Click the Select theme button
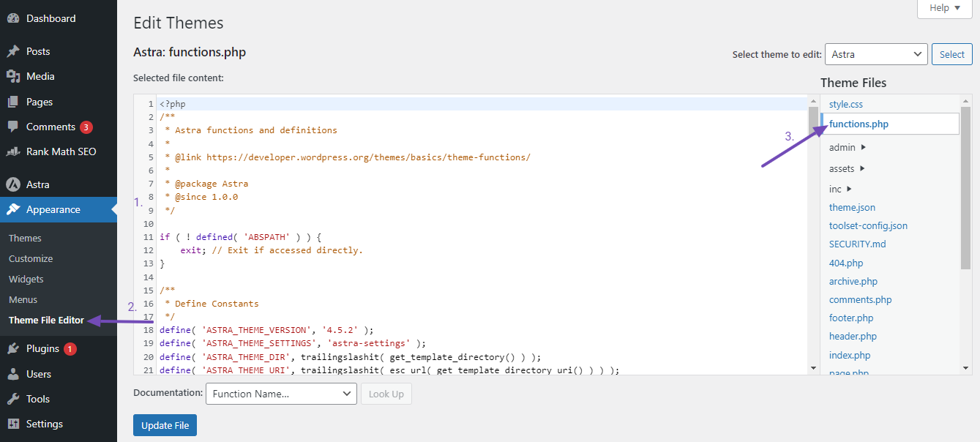980x442 pixels. [952, 54]
